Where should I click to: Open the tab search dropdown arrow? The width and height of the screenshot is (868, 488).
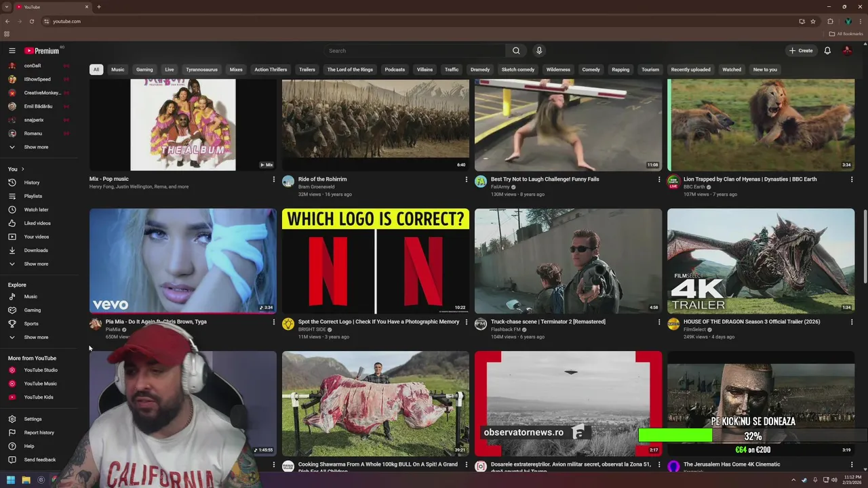7,7
